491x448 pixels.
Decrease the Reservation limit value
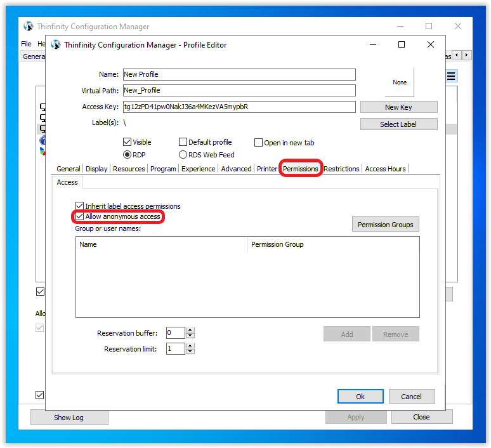pos(190,351)
